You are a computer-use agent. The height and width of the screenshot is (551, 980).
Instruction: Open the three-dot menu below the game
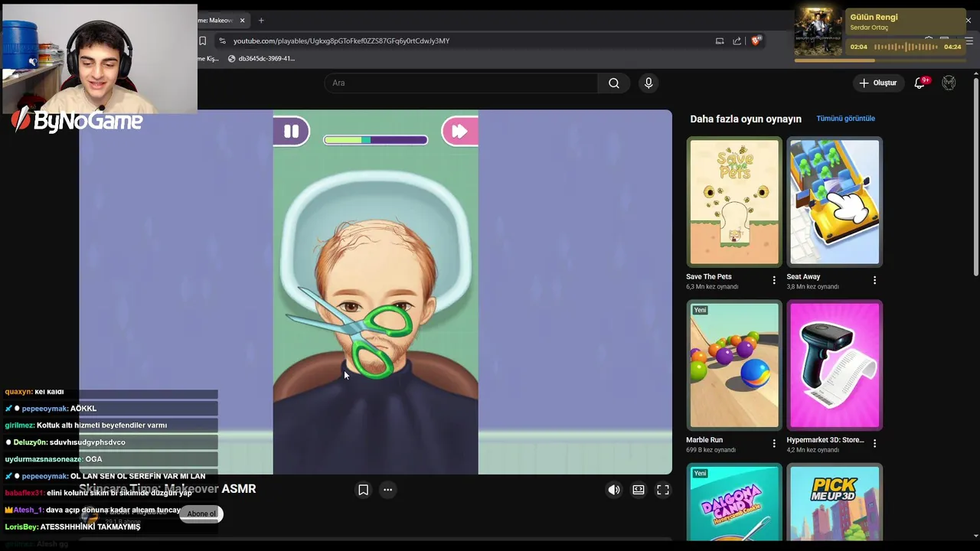click(x=387, y=490)
